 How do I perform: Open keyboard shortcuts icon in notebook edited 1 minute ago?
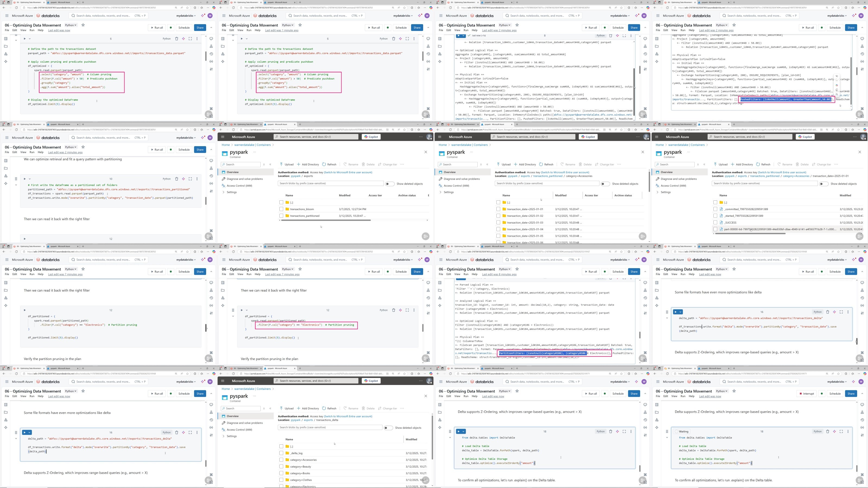(428, 109)
